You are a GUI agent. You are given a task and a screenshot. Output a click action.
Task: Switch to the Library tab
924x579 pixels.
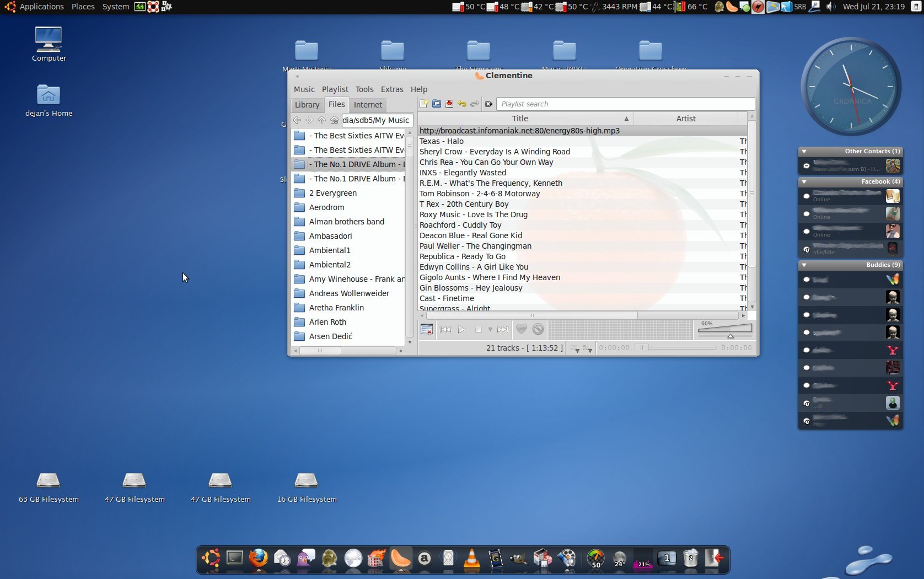click(307, 105)
